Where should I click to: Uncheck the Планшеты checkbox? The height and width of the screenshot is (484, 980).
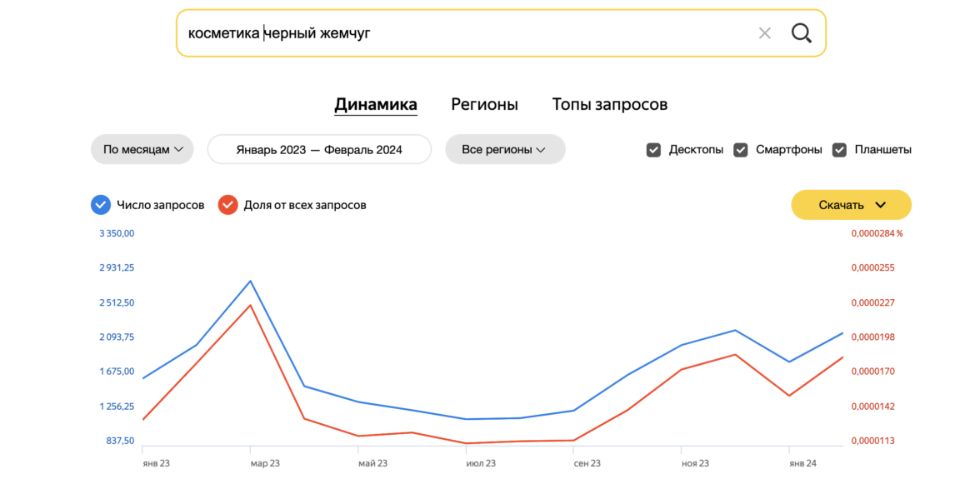[840, 150]
